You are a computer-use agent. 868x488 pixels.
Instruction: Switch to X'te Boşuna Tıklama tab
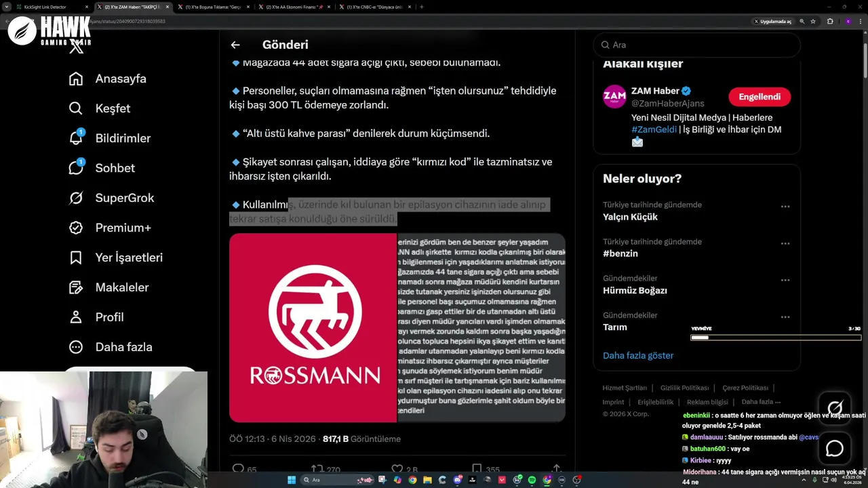pyautogui.click(x=213, y=7)
